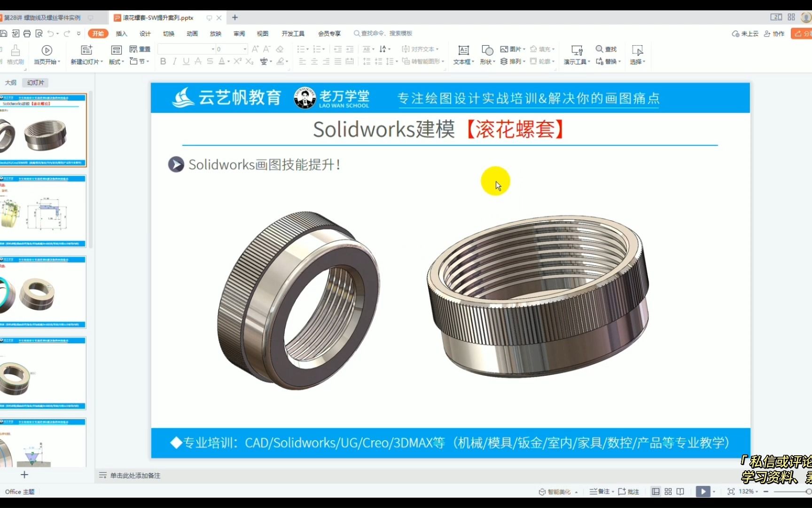Click the selection (选择) tool icon

(x=637, y=50)
